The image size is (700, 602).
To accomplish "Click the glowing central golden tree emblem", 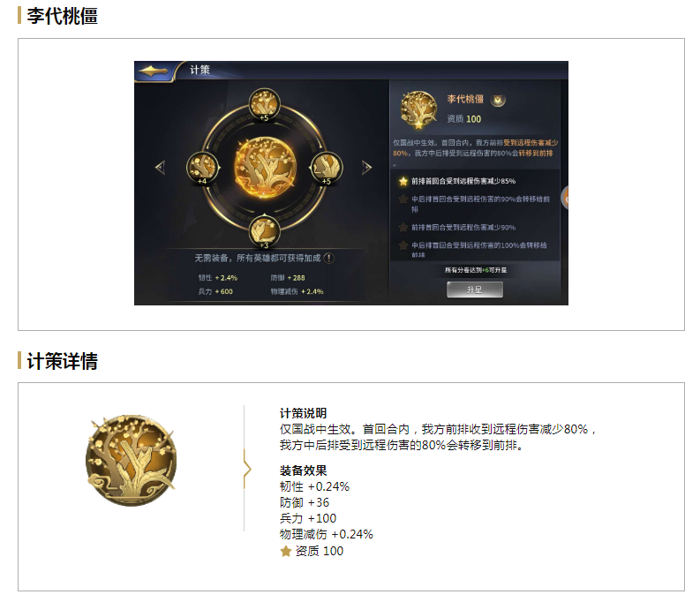I will [x=264, y=168].
